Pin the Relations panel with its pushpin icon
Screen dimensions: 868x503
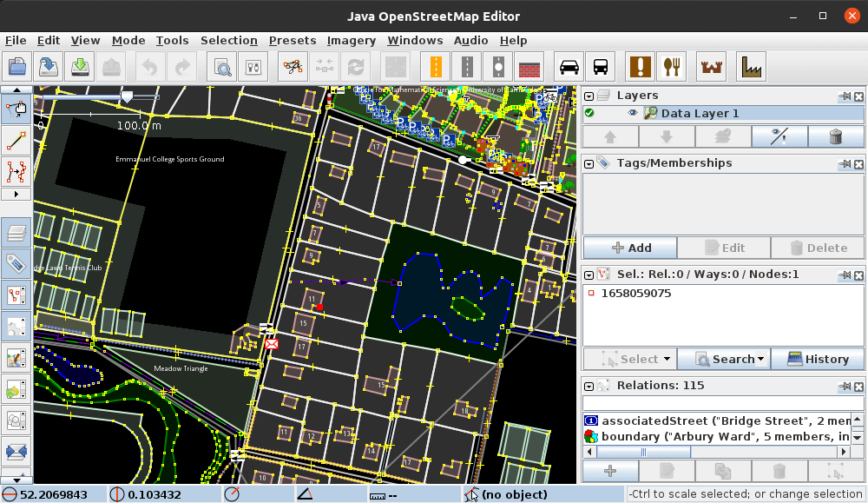(x=845, y=387)
